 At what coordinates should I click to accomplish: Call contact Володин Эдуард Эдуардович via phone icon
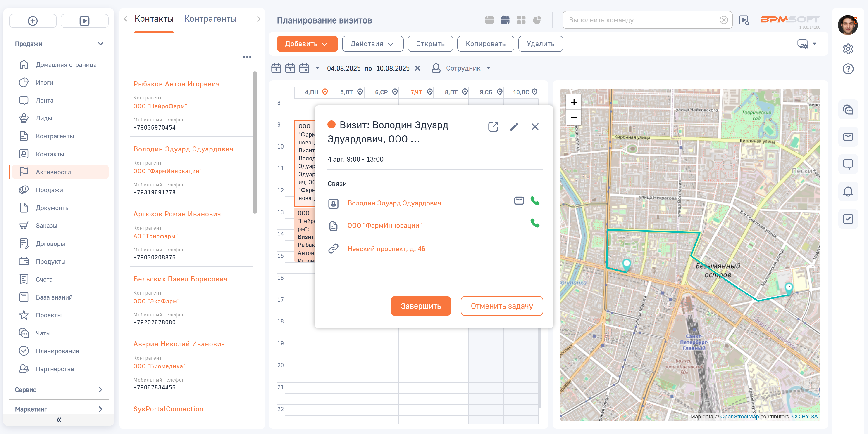pos(535,201)
